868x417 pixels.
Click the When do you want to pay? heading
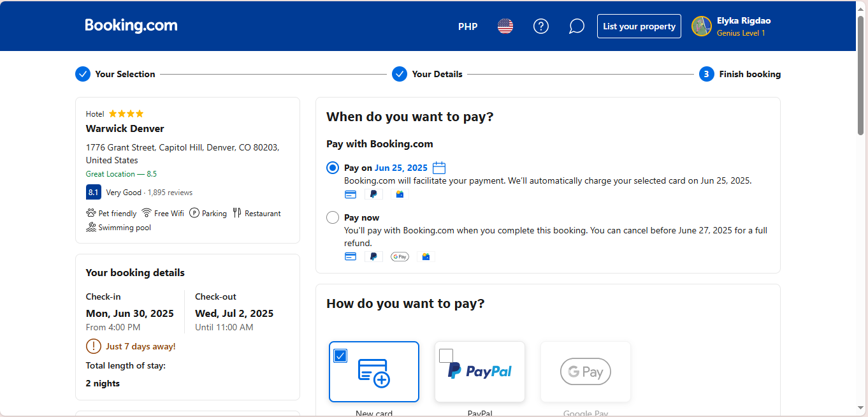(x=410, y=117)
